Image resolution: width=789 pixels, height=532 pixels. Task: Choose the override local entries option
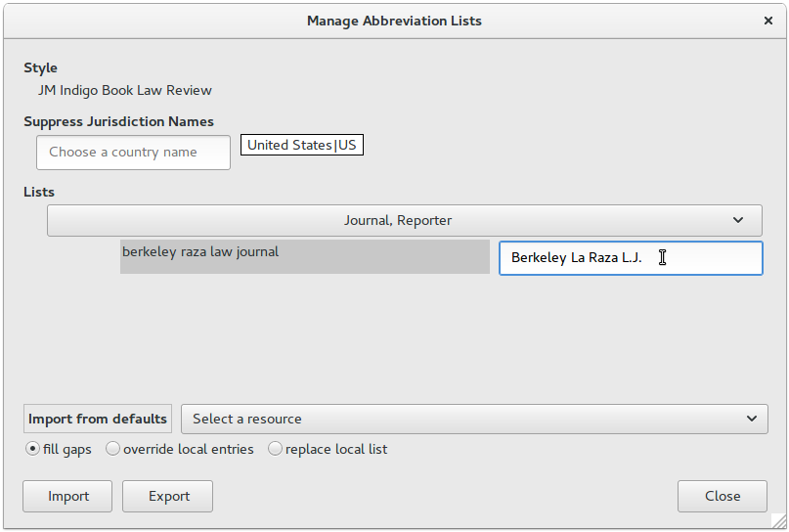point(112,449)
